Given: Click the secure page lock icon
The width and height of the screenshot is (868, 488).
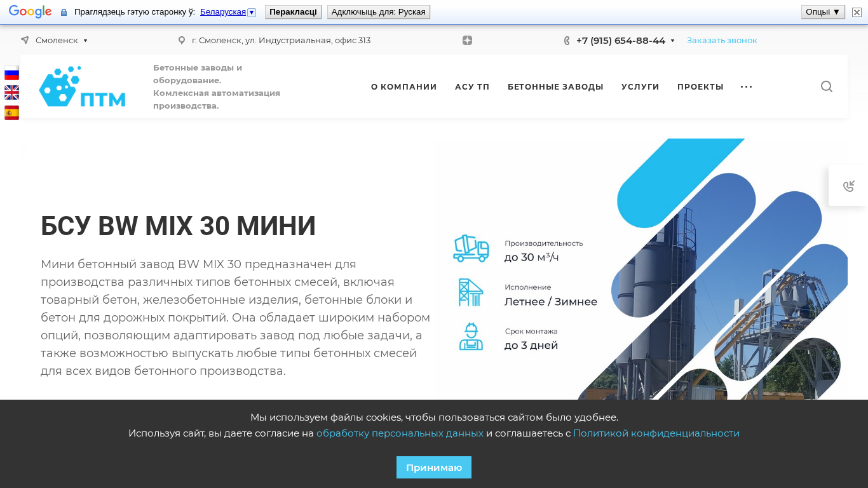Looking at the screenshot, I should (x=64, y=12).
